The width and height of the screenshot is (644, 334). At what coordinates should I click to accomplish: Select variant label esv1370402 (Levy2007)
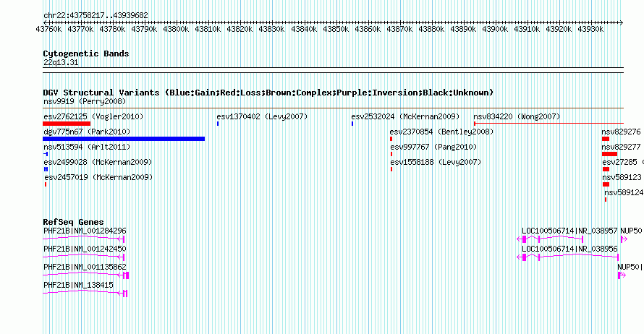click(262, 116)
